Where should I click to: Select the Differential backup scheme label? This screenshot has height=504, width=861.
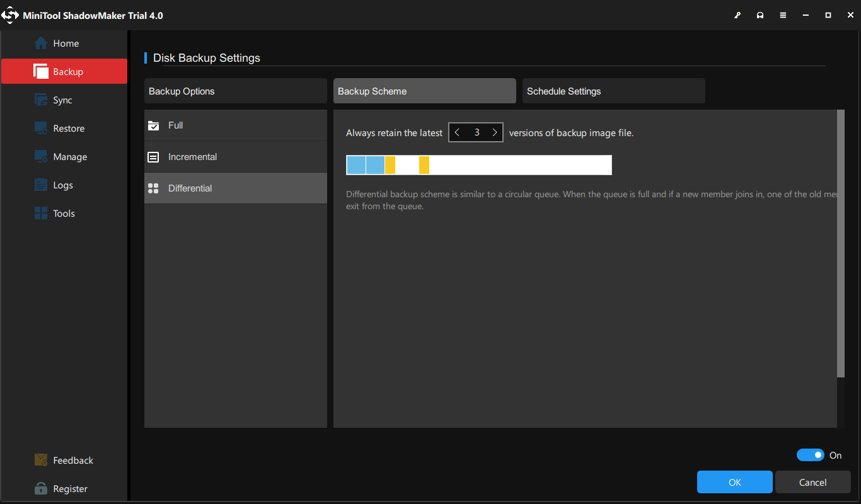click(190, 188)
